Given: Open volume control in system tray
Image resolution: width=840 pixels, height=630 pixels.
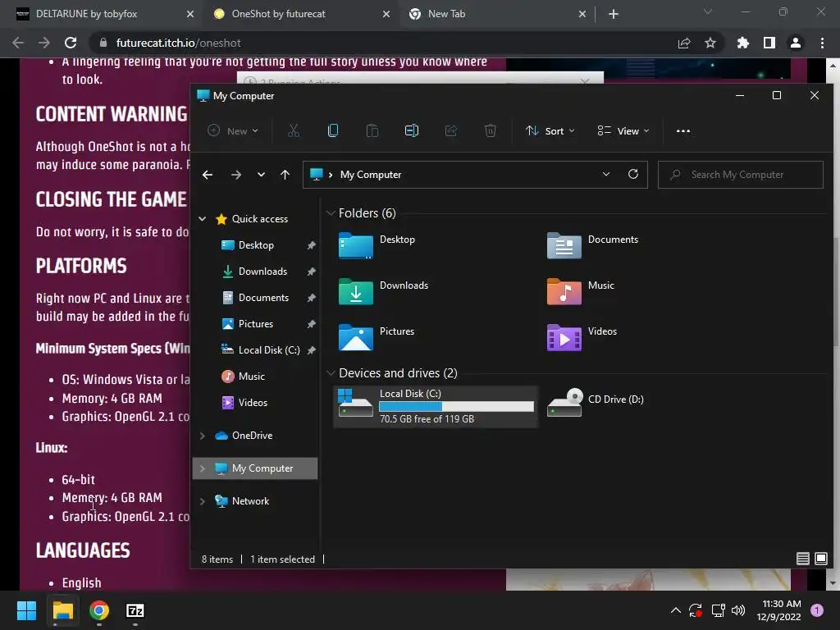Looking at the screenshot, I should click(x=738, y=610).
